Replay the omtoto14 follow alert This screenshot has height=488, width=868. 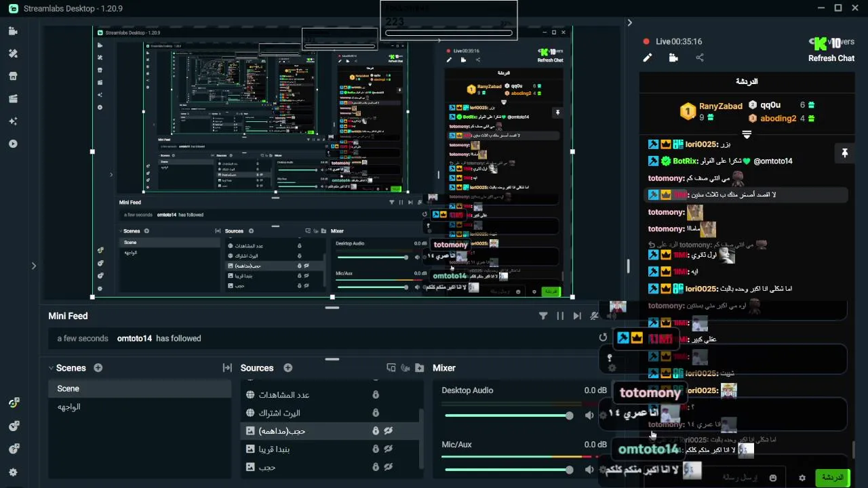603,338
